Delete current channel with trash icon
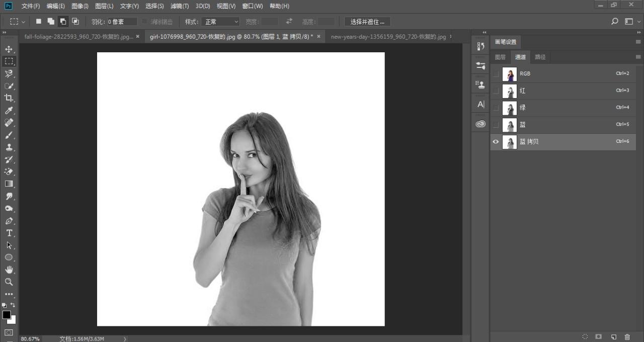This screenshot has height=342, width=644. pyautogui.click(x=627, y=336)
